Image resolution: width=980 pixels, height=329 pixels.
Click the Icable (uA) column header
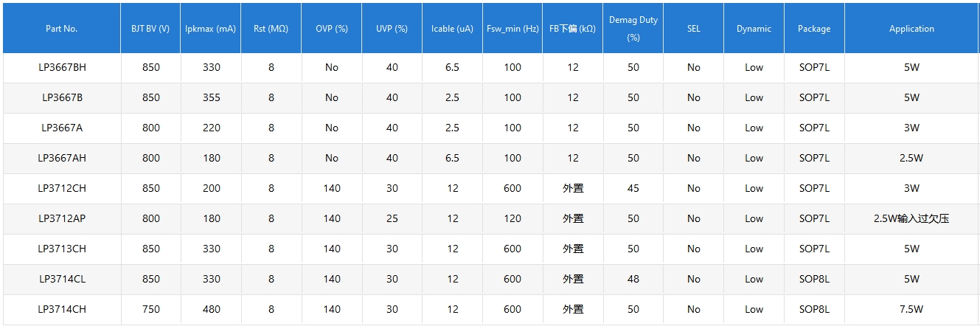tap(452, 29)
